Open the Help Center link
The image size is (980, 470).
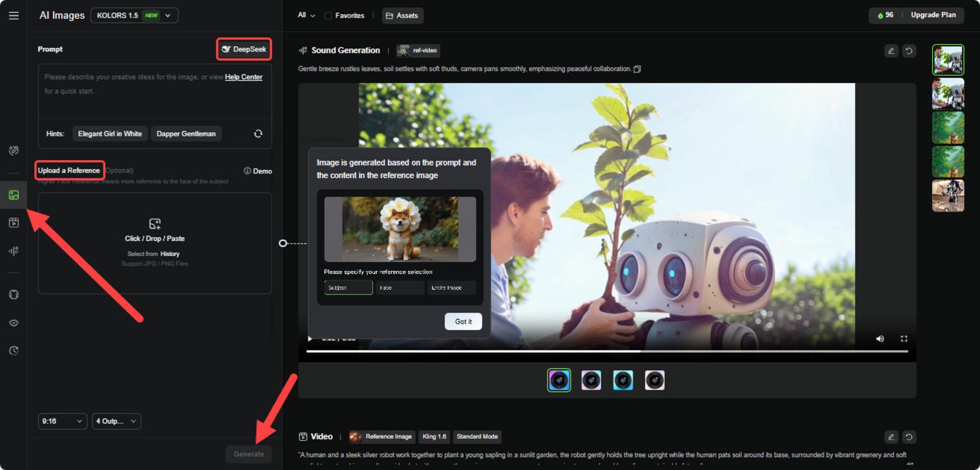243,77
